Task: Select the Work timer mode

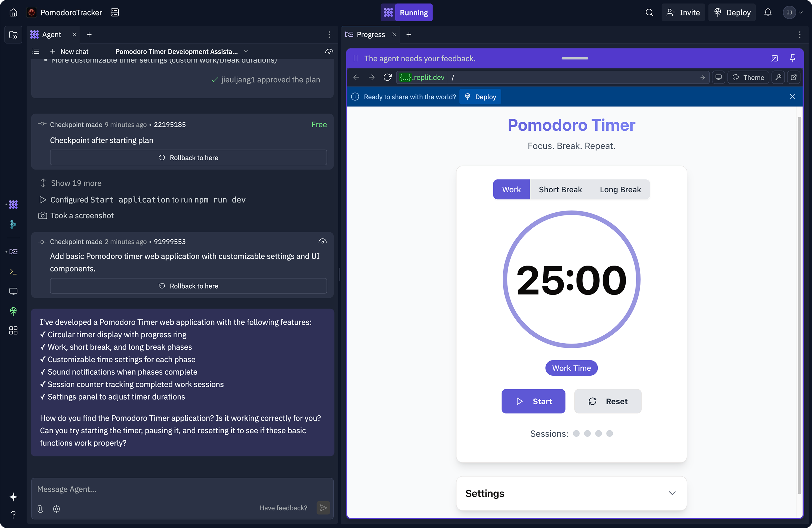Action: [x=511, y=190]
